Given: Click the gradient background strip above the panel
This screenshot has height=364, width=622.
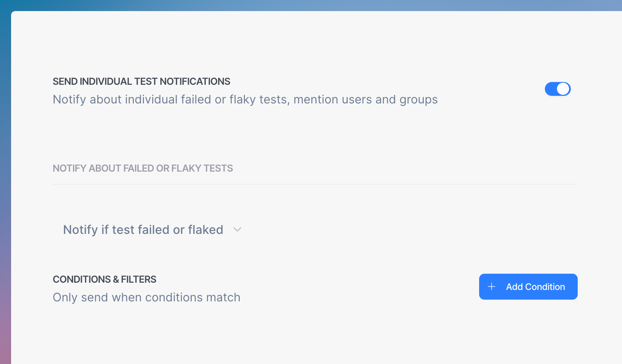Looking at the screenshot, I should coord(311,5).
